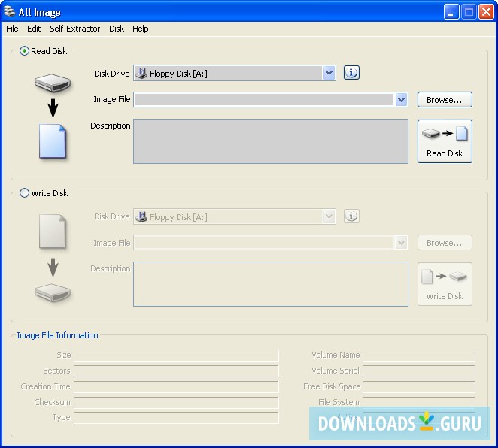Click Browse in the Write Disk section
This screenshot has height=448, width=498.
click(445, 243)
